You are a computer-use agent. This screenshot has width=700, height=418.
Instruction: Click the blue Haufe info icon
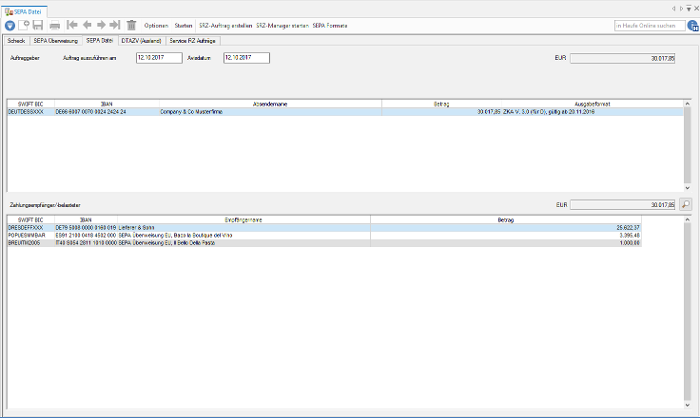[693, 26]
